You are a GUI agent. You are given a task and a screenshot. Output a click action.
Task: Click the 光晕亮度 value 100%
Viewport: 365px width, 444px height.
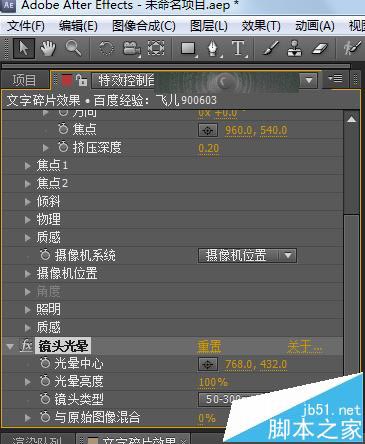pos(213,382)
